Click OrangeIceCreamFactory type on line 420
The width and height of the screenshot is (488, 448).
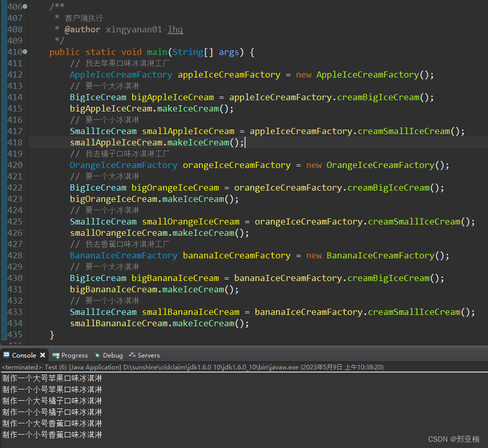124,165
